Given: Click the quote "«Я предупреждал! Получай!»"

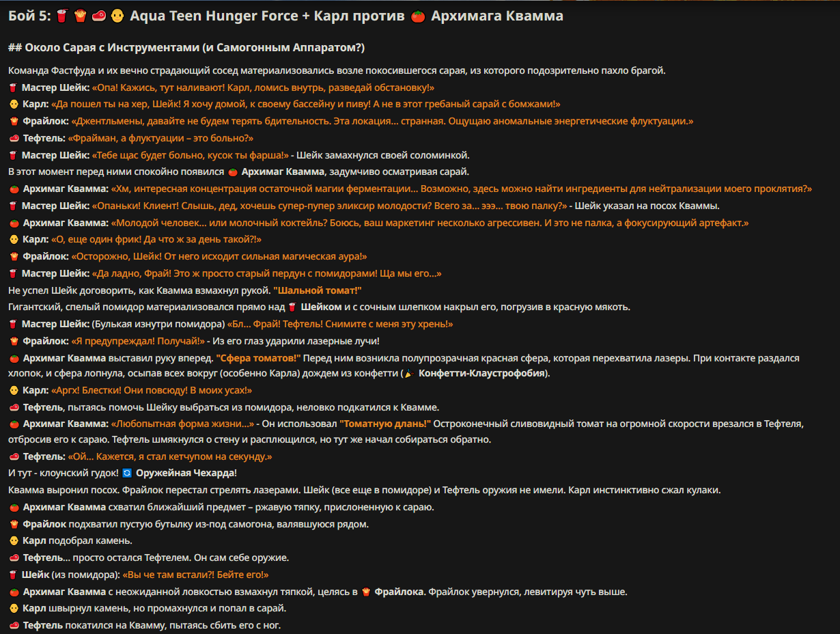Looking at the screenshot, I should pyautogui.click(x=139, y=341).
